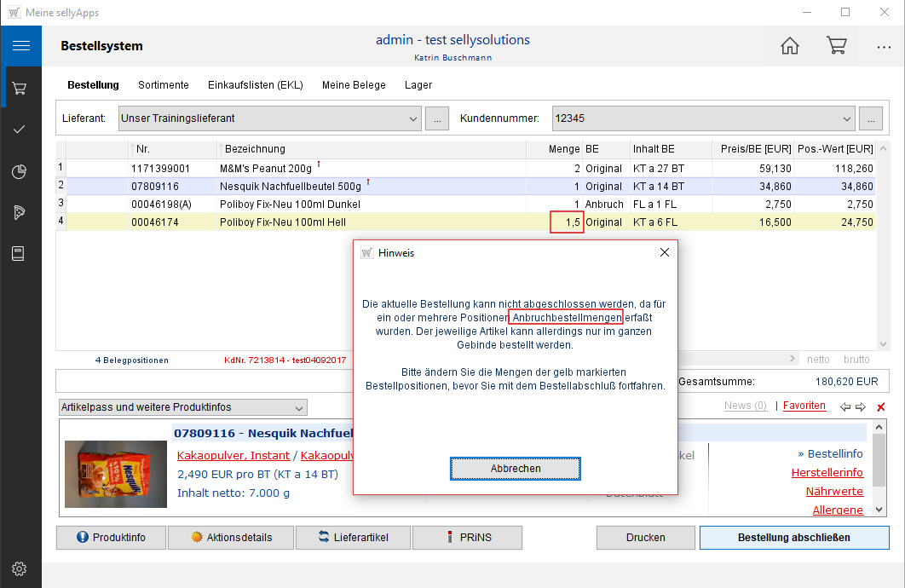Expand the Lieferant dropdown
905x588 pixels.
point(413,118)
